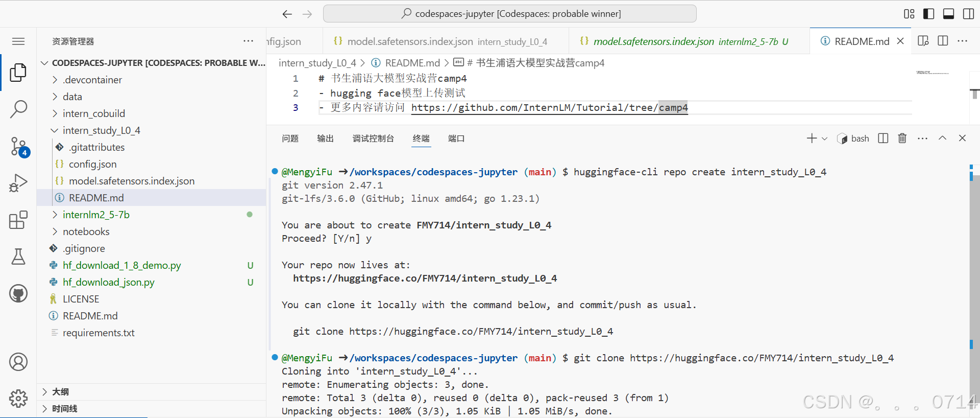Screen dimensions: 980x418
Task: Split the terminal pane
Action: (x=883, y=138)
